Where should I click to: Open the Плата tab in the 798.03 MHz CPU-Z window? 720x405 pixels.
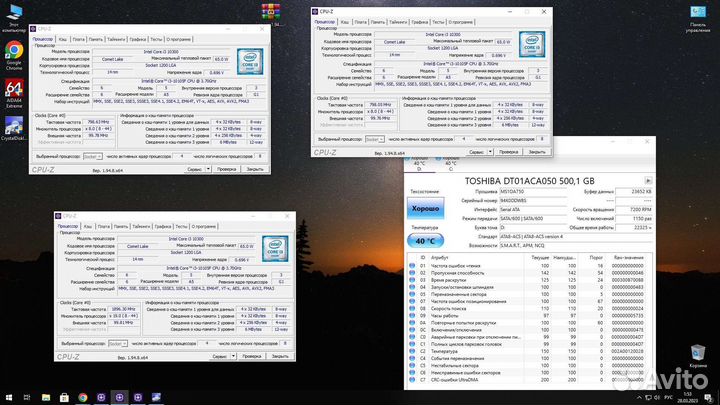(360, 22)
